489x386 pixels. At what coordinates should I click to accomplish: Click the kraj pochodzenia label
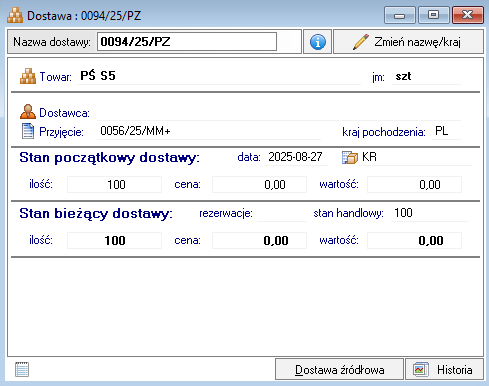384,132
